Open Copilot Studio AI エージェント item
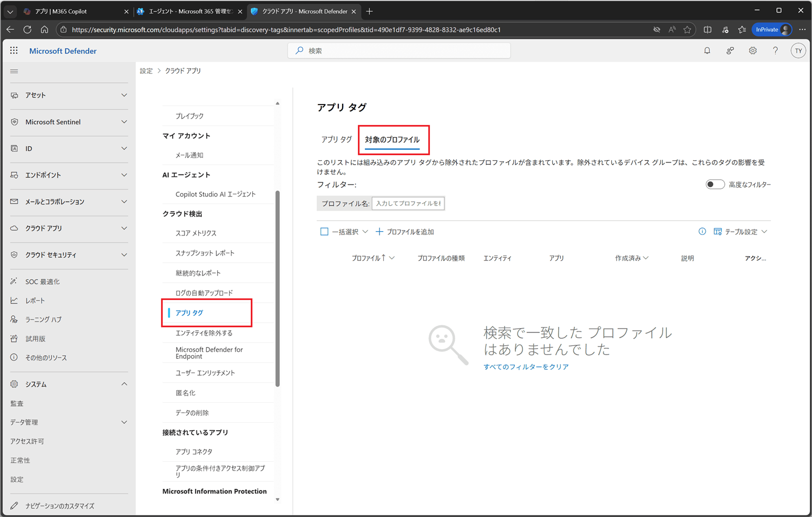Image resolution: width=812 pixels, height=517 pixels. pos(215,194)
